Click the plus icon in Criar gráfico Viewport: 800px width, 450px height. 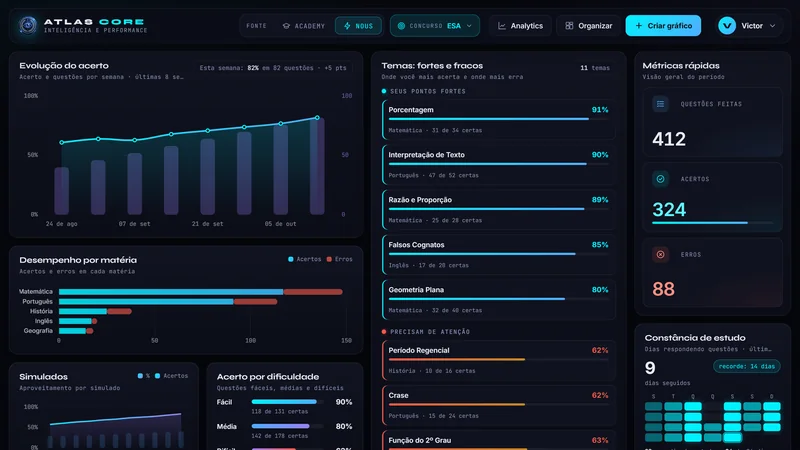(x=638, y=26)
